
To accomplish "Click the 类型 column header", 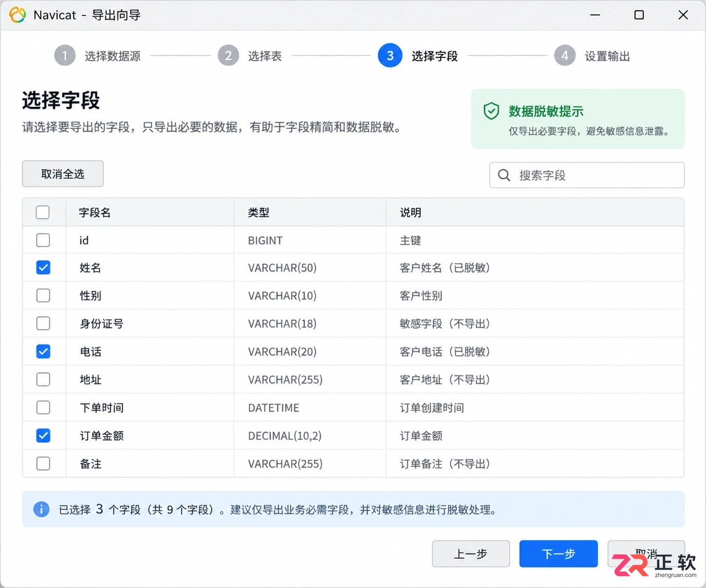I will [x=258, y=213].
